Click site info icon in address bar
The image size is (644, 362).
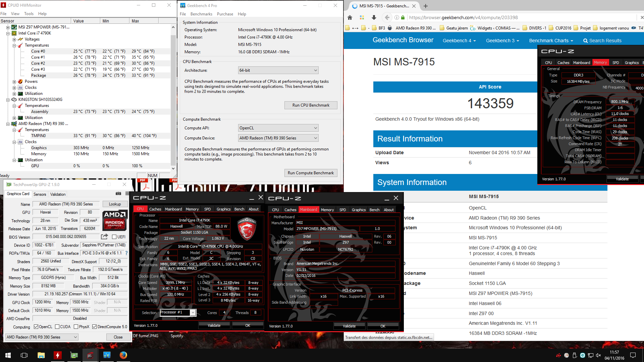396,17
